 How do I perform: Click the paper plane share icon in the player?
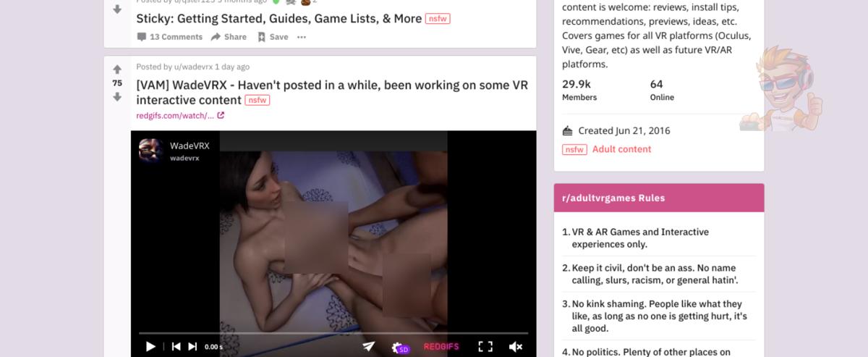[369, 346]
